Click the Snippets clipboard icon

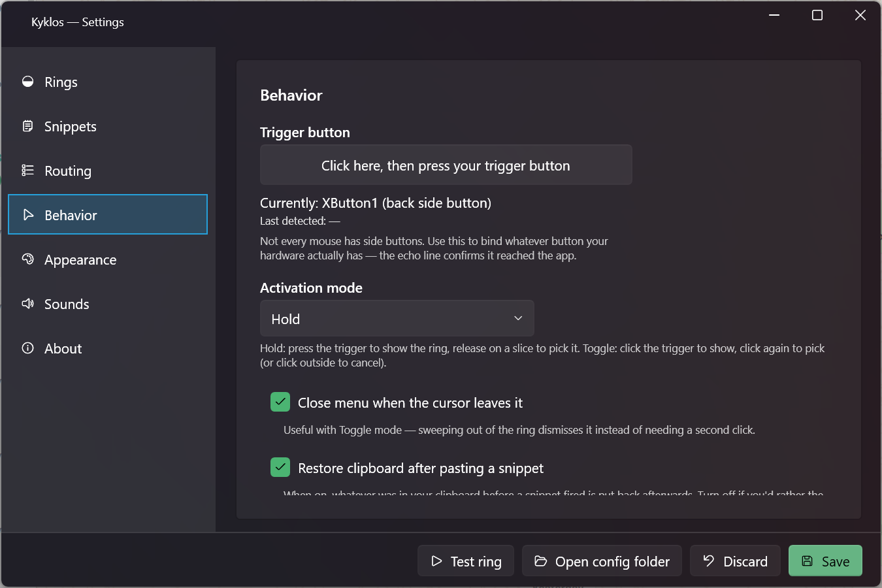pyautogui.click(x=27, y=126)
